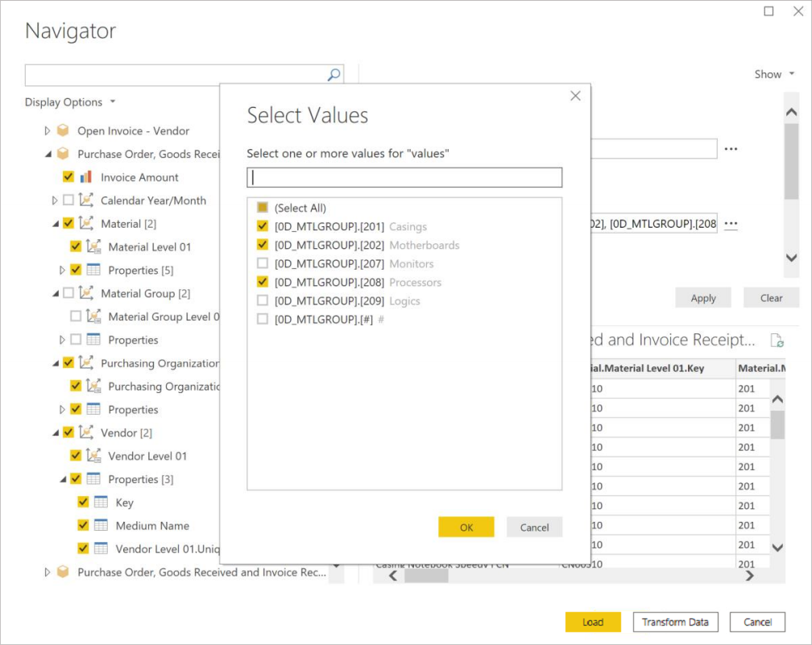This screenshot has width=812, height=645.
Task: Expand the bottom Purchase Order, Goods Received node
Action: pos(47,572)
